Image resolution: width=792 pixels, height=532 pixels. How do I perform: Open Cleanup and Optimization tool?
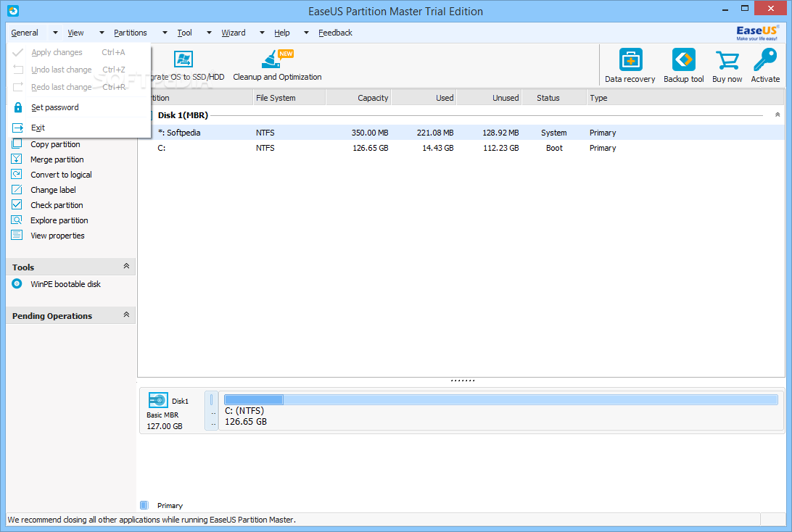coord(277,66)
